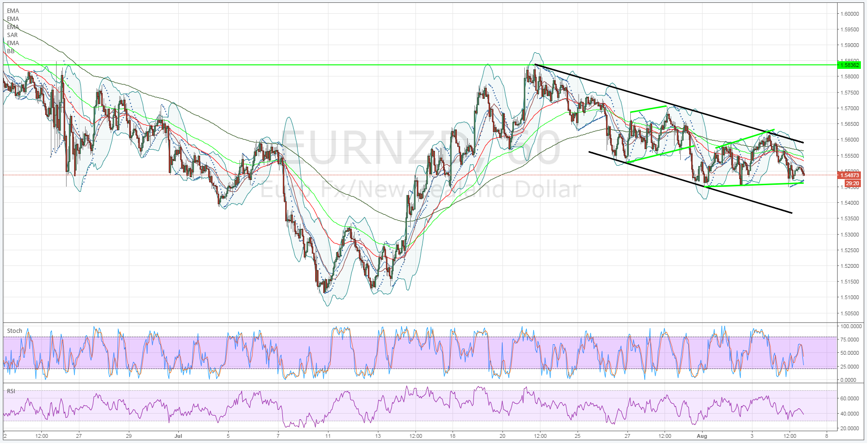Click the red 1.54873 current price tag
868x444 pixels.
849,175
